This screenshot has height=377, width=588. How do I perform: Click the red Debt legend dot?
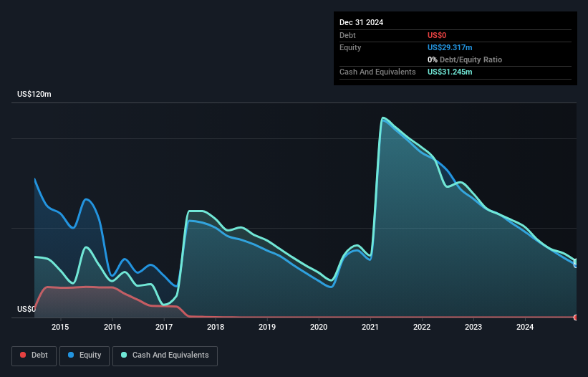coord(23,355)
